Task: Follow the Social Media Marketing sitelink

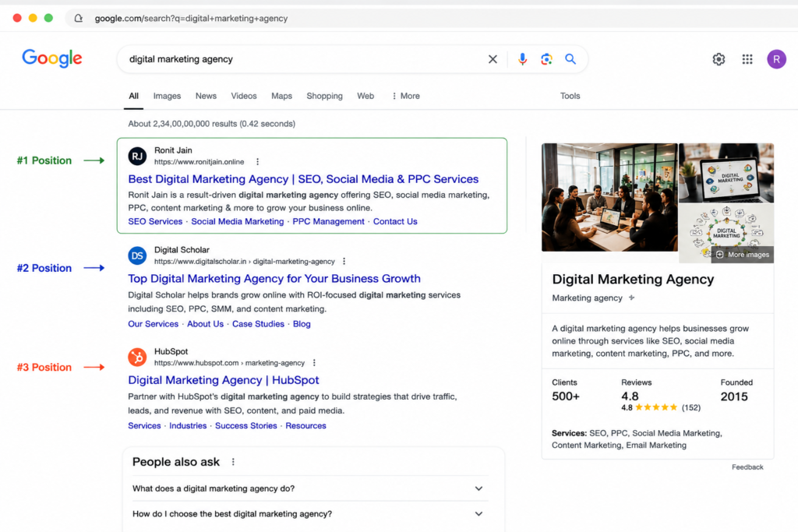Action: click(x=237, y=221)
